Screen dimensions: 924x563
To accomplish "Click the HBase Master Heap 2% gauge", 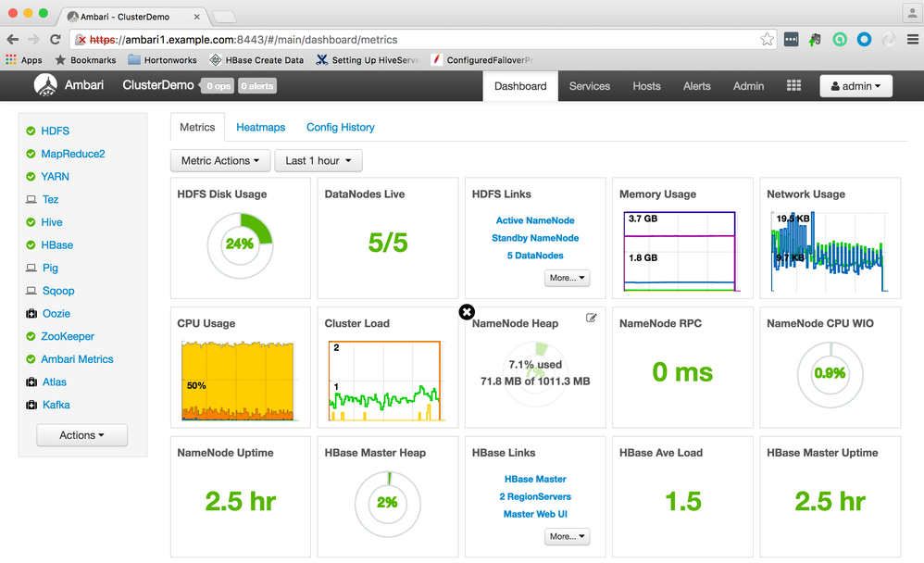I will coord(388,504).
